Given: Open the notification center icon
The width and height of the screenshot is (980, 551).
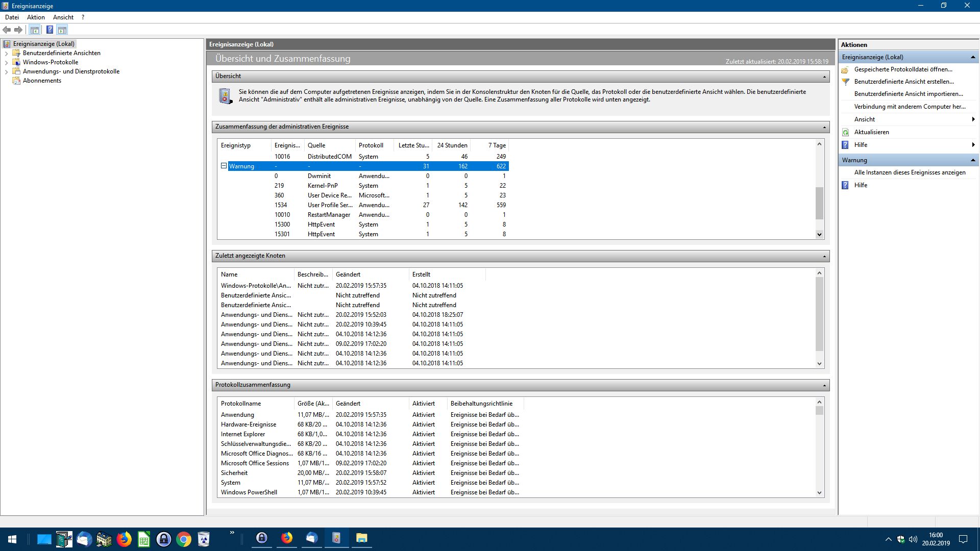Looking at the screenshot, I should pos(963,539).
